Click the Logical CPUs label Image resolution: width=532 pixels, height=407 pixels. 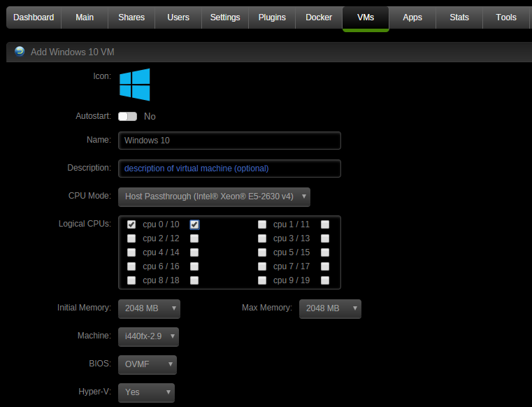click(85, 224)
